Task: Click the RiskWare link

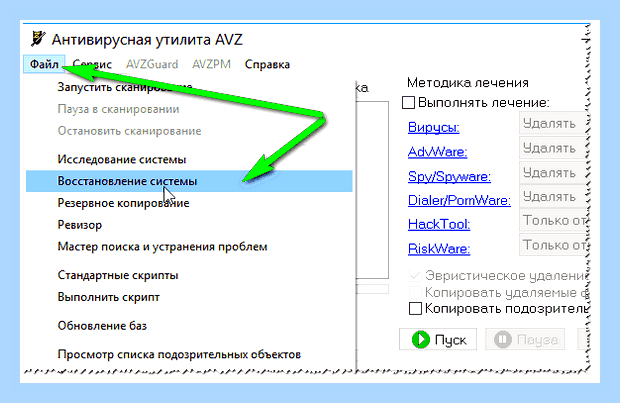Action: pos(439,249)
